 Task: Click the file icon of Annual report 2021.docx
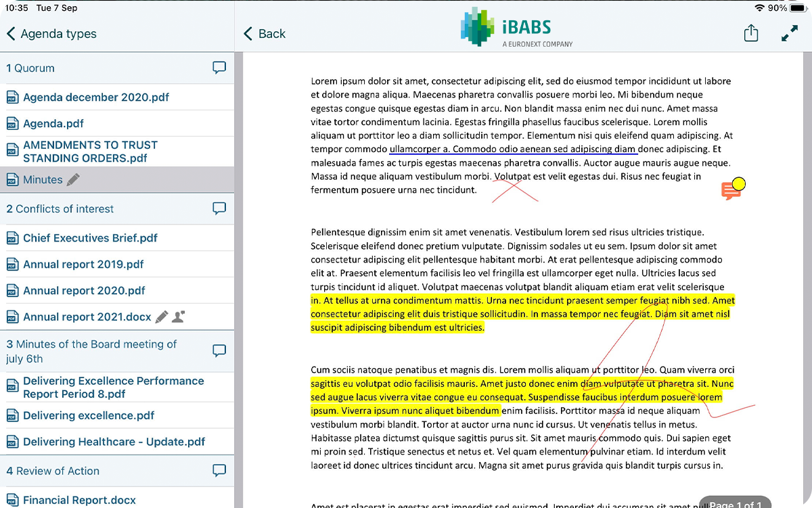[12, 318]
